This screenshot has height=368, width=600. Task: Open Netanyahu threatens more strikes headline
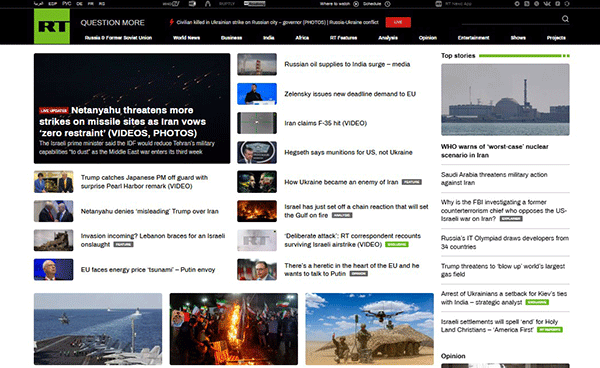pos(122,122)
